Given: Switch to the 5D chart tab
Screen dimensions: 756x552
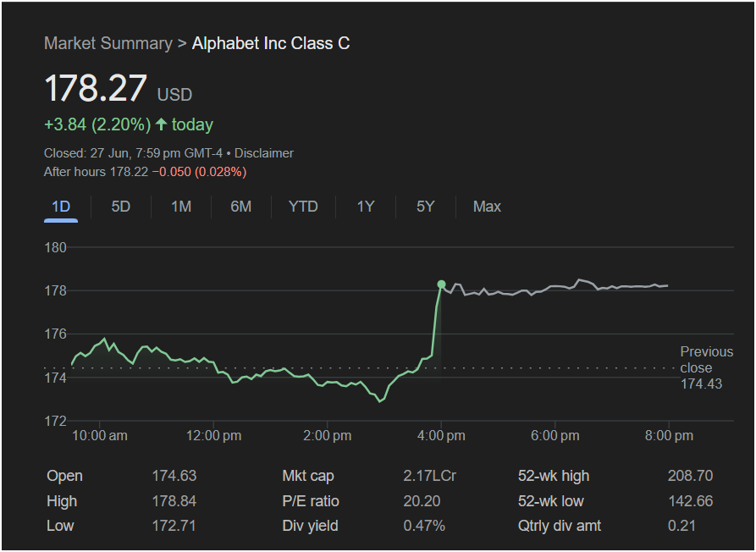Looking at the screenshot, I should [x=120, y=207].
